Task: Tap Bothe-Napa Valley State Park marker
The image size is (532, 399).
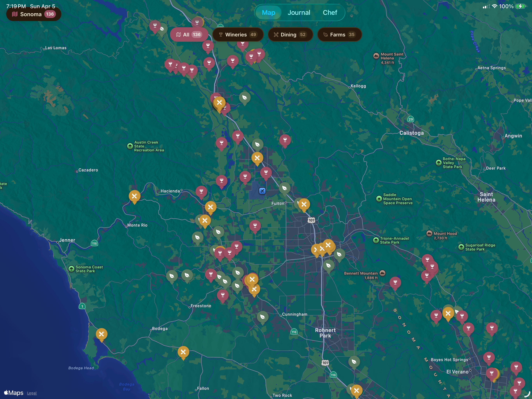Action: click(439, 163)
